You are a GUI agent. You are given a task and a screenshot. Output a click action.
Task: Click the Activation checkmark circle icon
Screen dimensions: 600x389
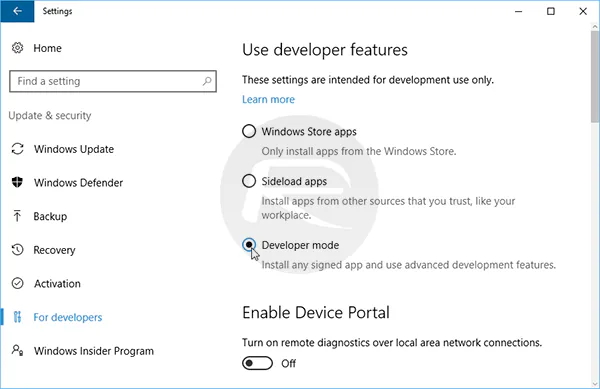[17, 283]
